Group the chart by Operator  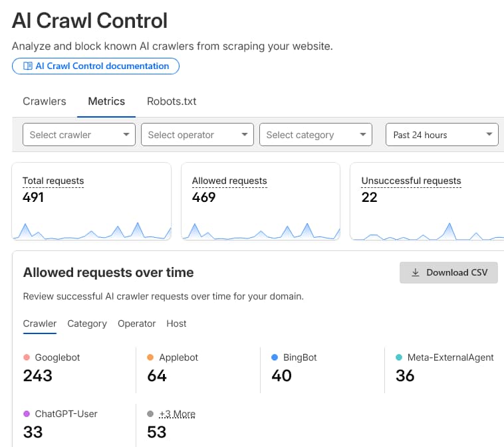136,323
